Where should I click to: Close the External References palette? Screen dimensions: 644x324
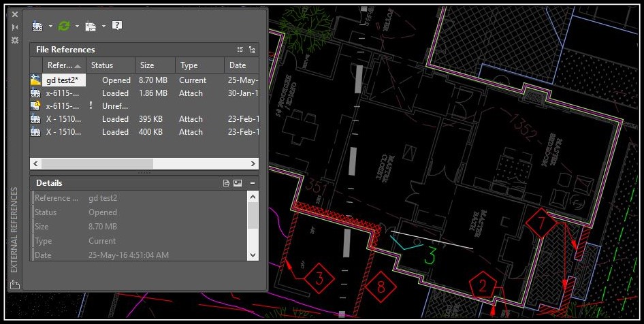coord(15,14)
